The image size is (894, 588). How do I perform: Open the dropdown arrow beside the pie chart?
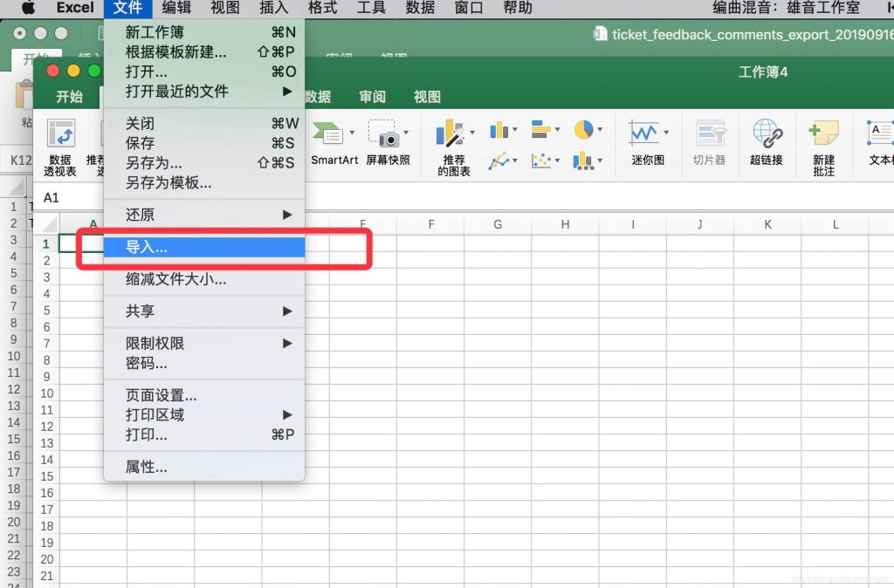(x=601, y=130)
